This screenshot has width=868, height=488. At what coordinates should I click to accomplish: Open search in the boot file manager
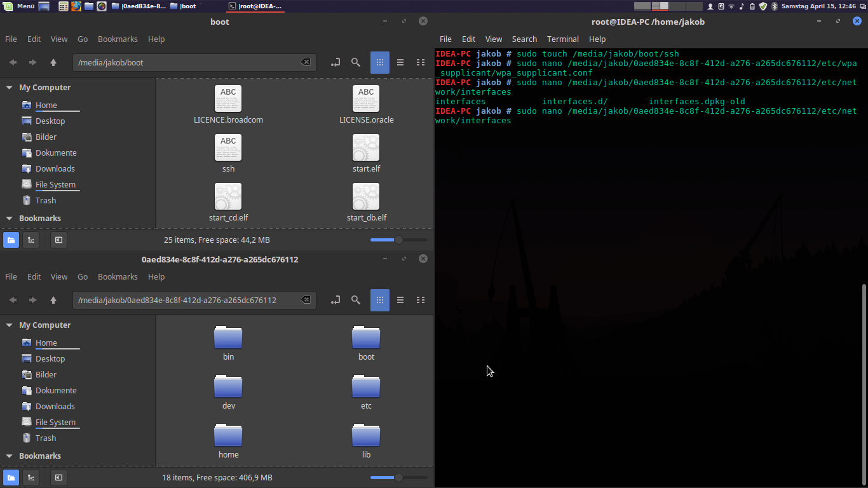coord(355,62)
